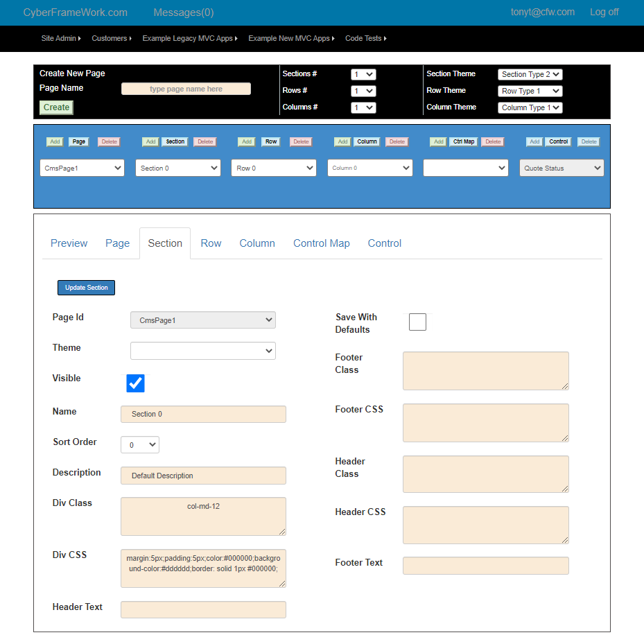Open the Section Theme dropdown
644x644 pixels.
point(529,74)
